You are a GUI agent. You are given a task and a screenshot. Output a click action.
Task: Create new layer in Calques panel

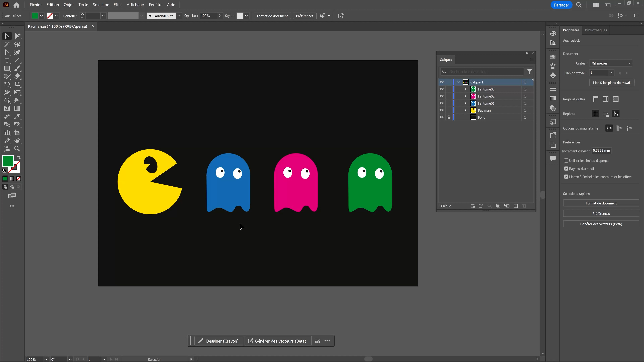[516, 206]
